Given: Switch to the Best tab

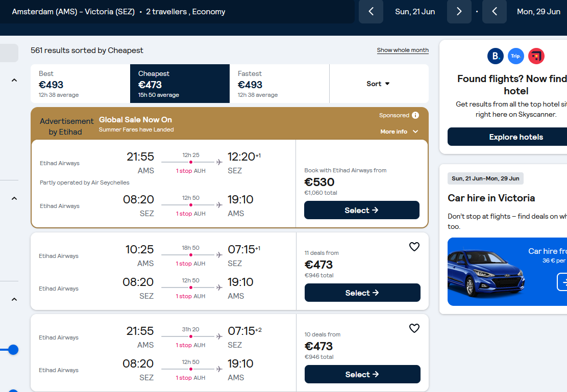Looking at the screenshot, I should [x=80, y=84].
